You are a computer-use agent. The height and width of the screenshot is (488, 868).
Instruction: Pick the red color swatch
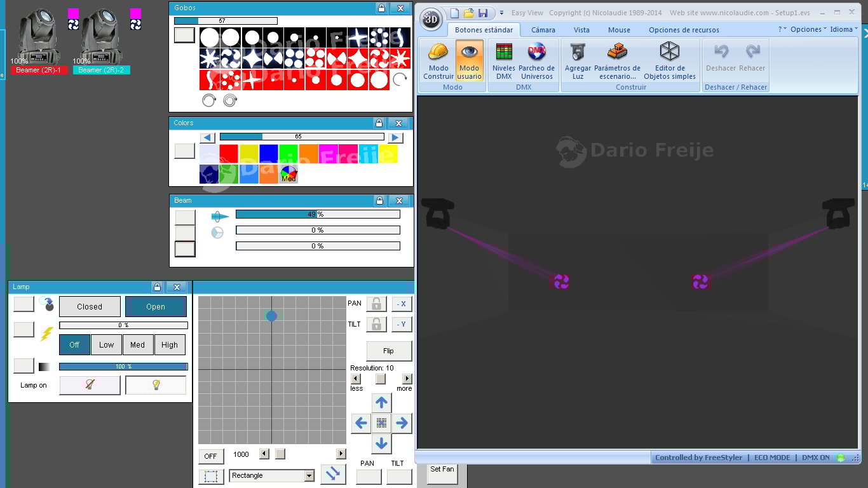(229, 154)
